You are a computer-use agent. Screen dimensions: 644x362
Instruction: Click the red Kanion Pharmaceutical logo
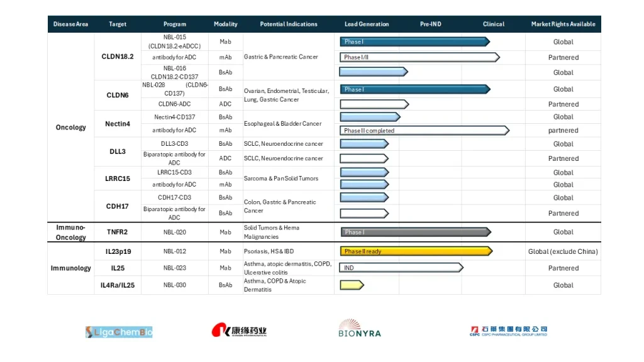pos(239,330)
